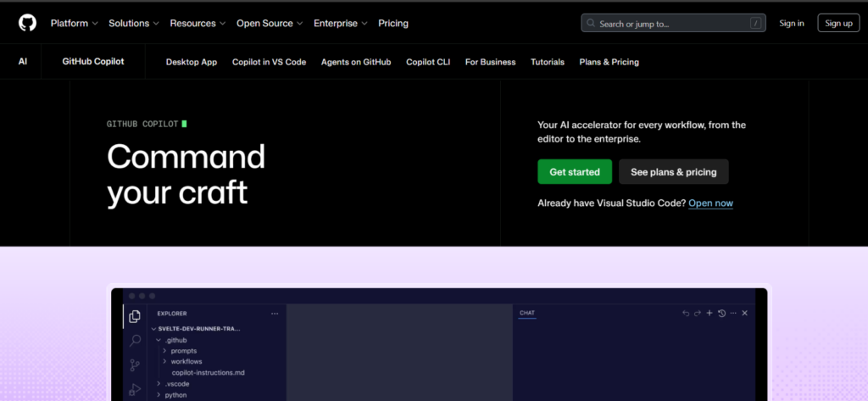Click the GitHub Octocat logo
Image resolution: width=868 pixels, height=401 pixels.
coord(27,23)
